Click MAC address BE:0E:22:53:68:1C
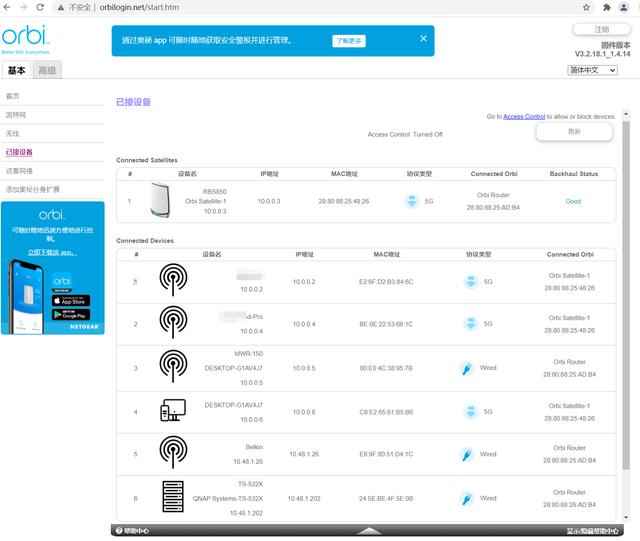 [386, 324]
